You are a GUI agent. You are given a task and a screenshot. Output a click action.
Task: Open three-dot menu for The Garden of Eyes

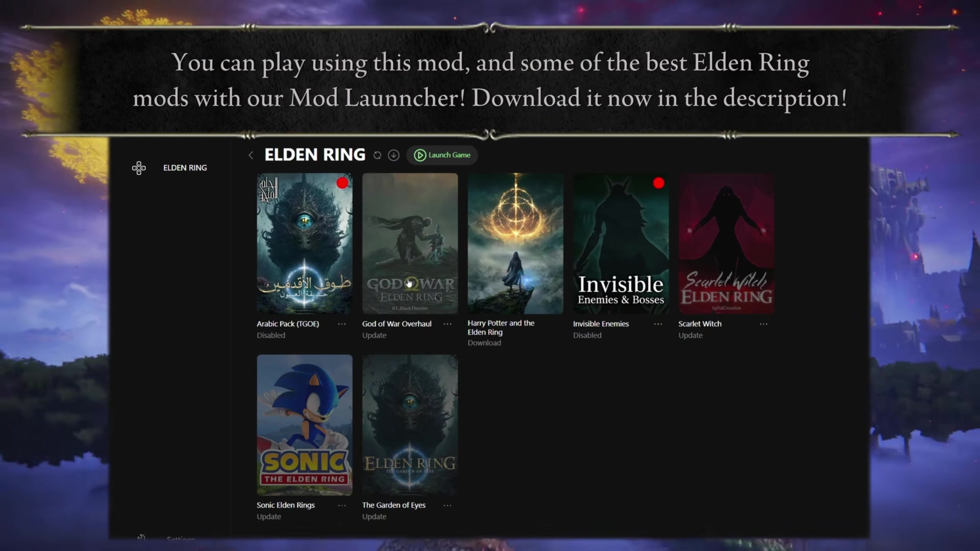(447, 505)
